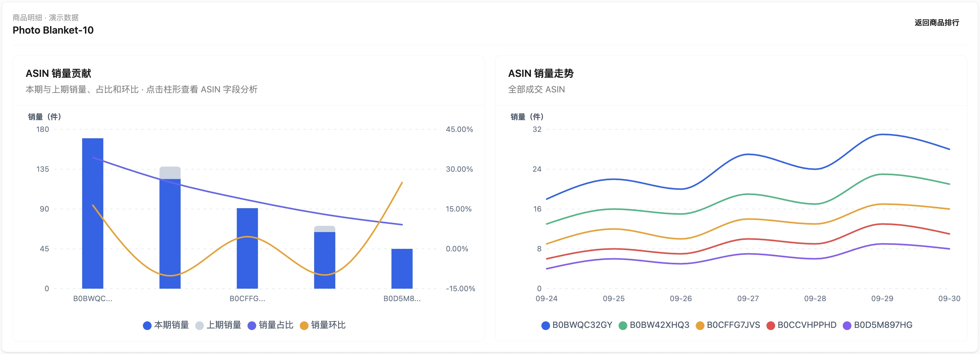
Task: Toggle 销量占比 legend item
Action: pos(271,325)
